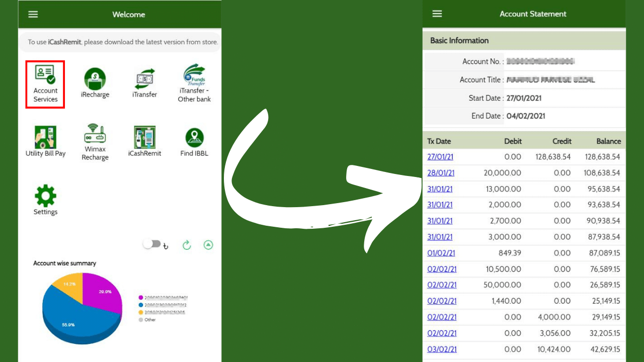The height and width of the screenshot is (362, 644).
Task: Click the 42,629.15 balance value
Action: [x=604, y=349]
